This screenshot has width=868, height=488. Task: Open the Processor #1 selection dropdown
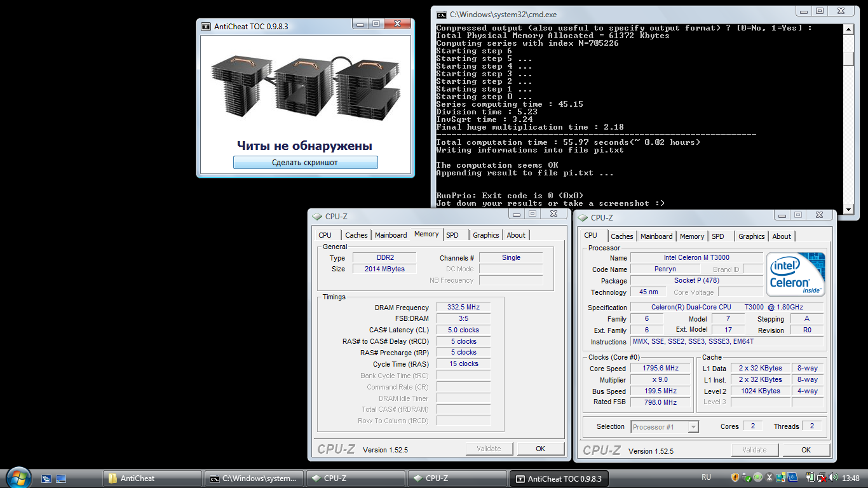[665, 427]
